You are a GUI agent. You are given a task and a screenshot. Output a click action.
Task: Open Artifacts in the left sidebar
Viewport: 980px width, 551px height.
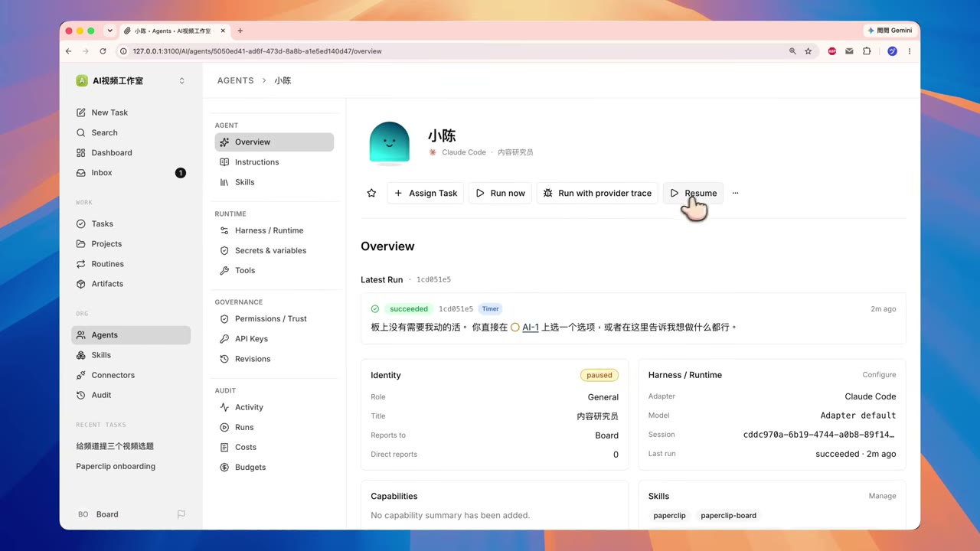point(131,284)
